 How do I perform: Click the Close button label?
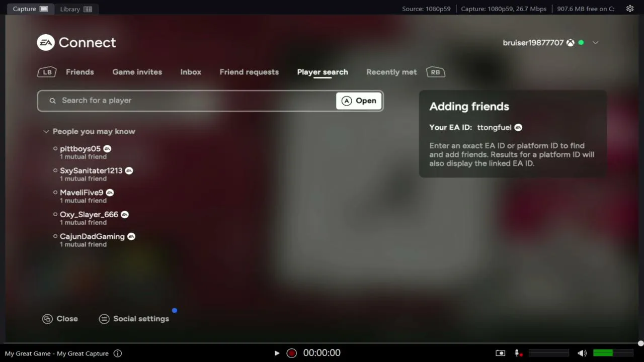(67, 319)
